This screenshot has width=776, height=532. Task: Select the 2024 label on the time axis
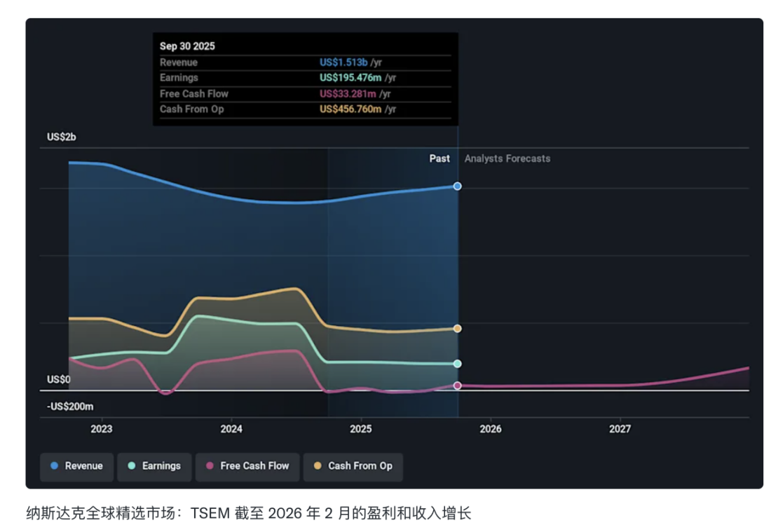231,429
